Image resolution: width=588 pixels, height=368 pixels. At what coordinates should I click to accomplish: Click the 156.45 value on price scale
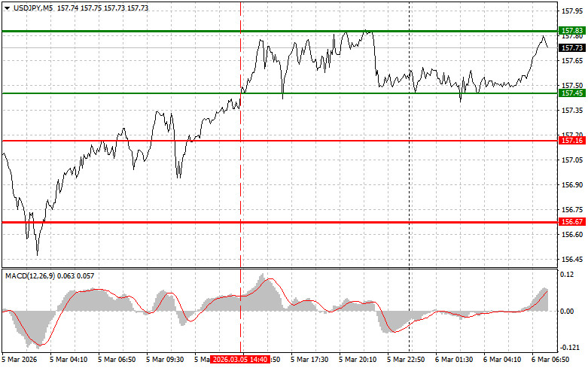571,259
